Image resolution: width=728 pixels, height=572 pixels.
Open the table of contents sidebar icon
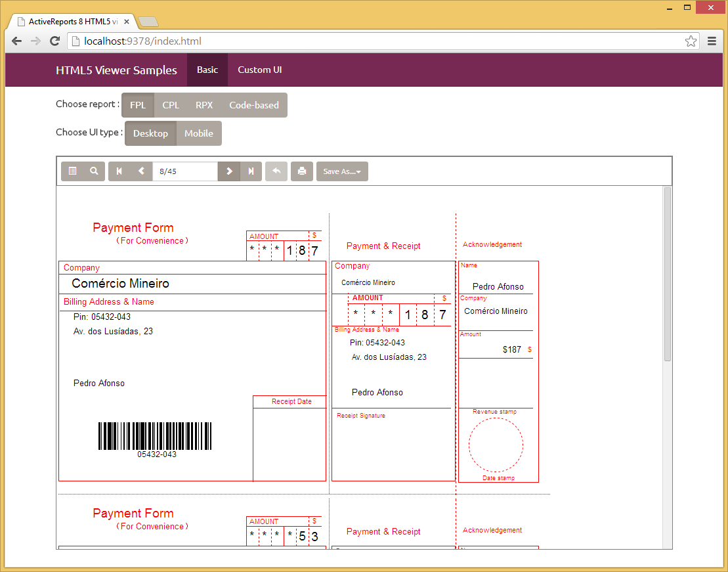click(73, 171)
